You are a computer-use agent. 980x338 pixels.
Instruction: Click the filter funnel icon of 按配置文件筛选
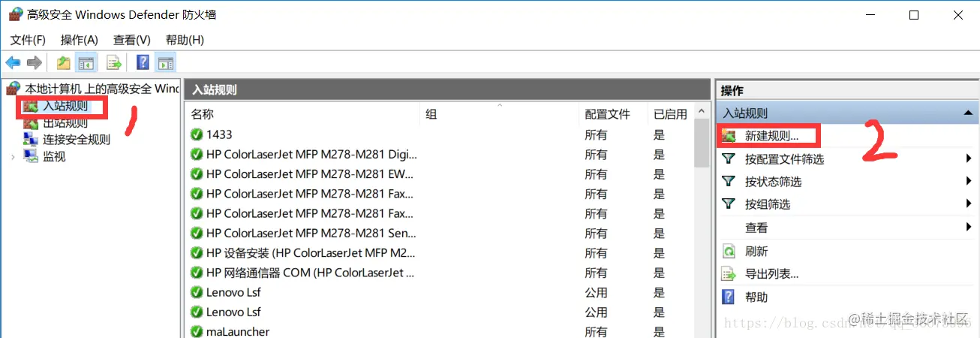click(x=729, y=158)
